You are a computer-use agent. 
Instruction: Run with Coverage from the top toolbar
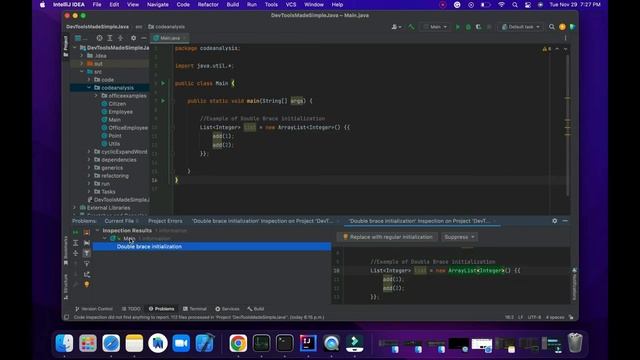[478, 27]
